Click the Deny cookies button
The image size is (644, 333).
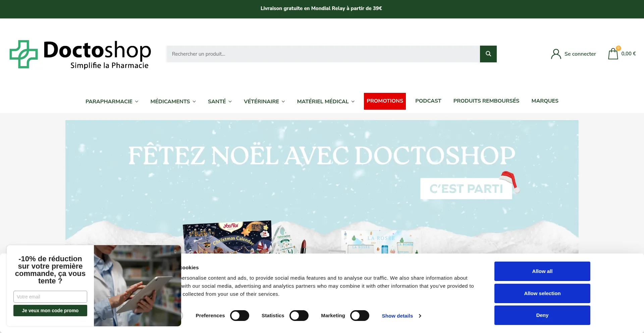click(542, 315)
